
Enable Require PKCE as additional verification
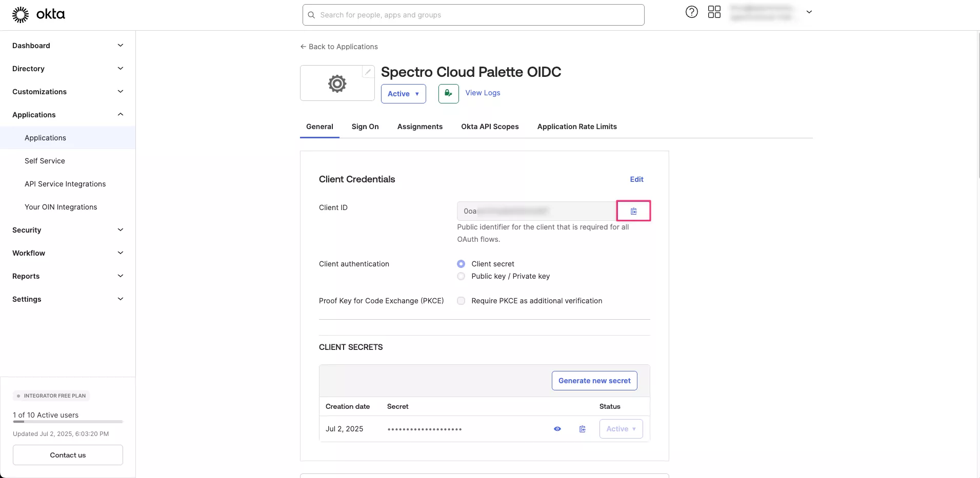coord(461,301)
